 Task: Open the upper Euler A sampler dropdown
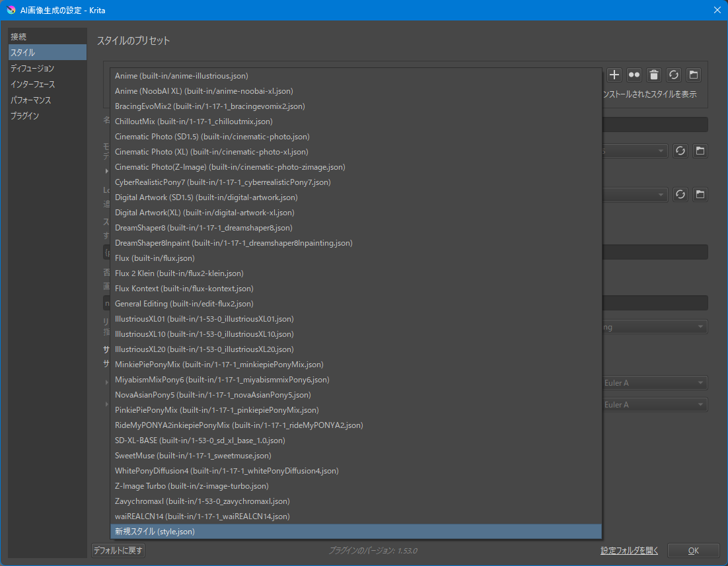tap(655, 382)
